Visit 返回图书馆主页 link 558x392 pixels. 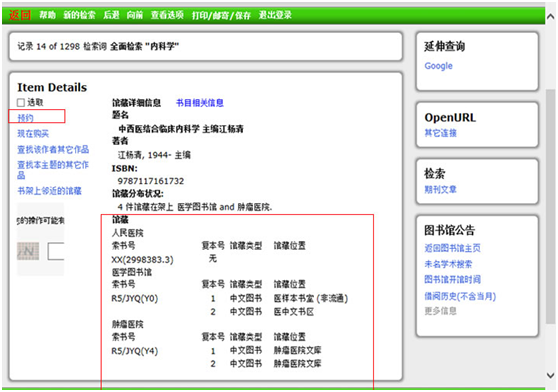[x=452, y=248]
